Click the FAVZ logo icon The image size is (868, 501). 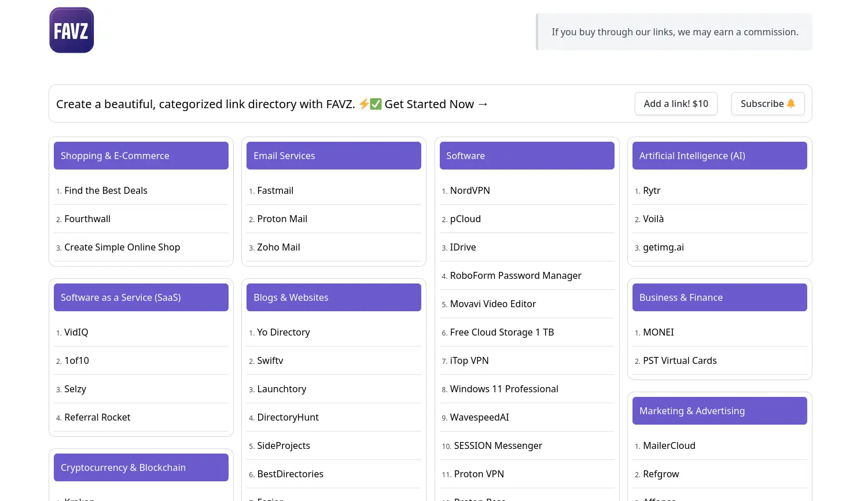click(72, 30)
